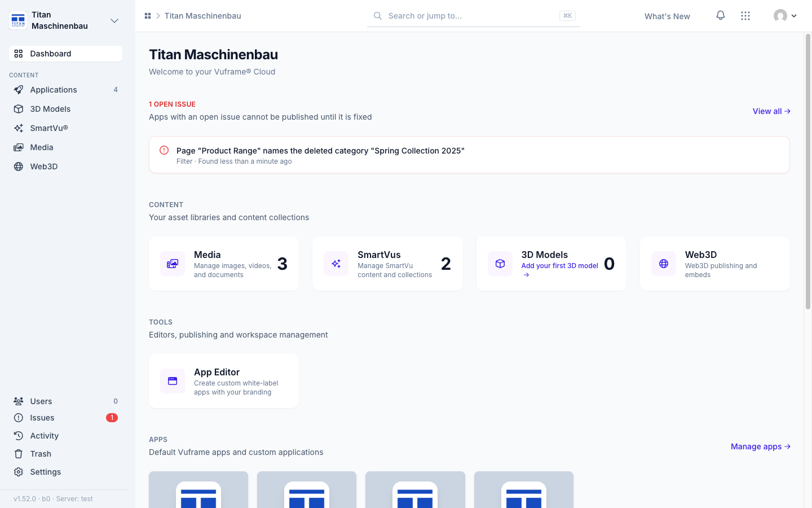
Task: Click the SmartVu sparkle sidebar icon
Action: tap(19, 128)
